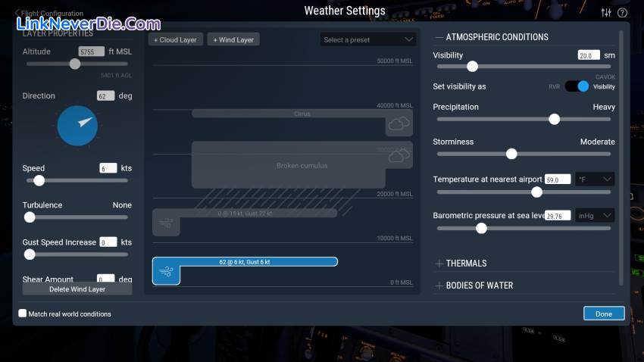Open the temperature unit °F dropdown

[595, 179]
